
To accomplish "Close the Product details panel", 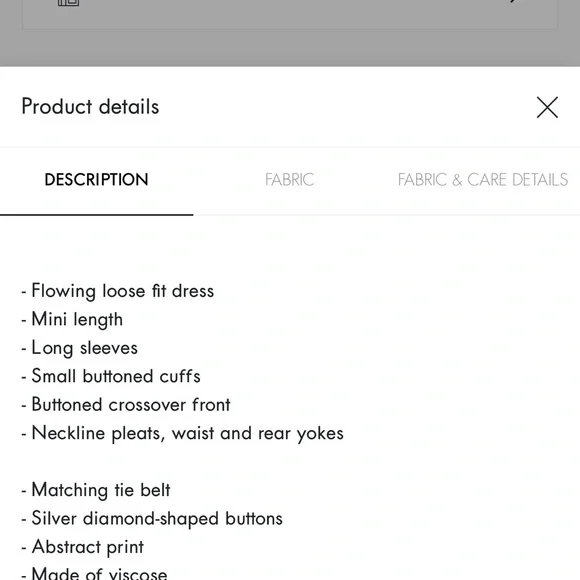I will click(x=547, y=107).
